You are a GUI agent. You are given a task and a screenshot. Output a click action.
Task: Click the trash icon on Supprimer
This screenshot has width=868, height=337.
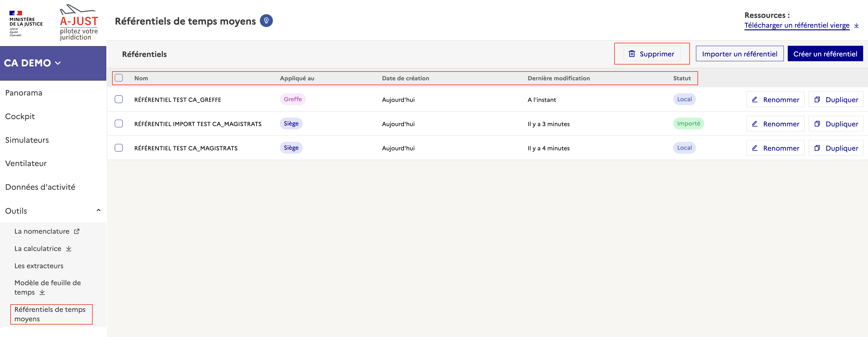coord(632,54)
